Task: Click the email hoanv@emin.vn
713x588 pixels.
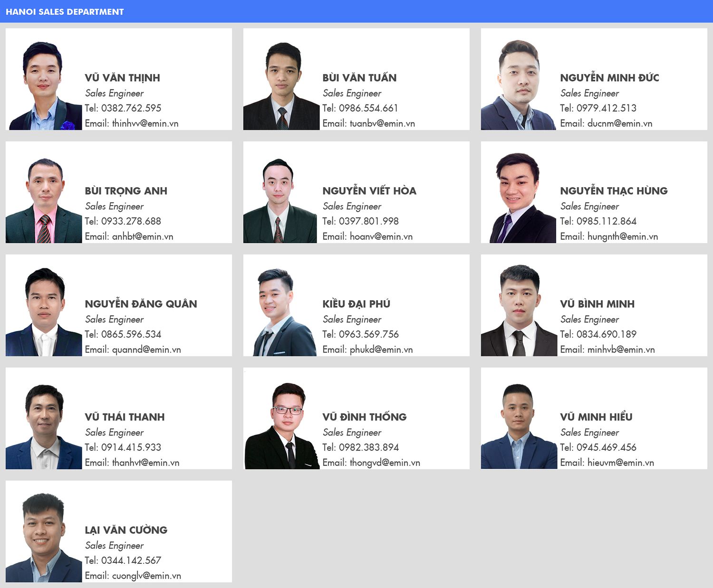Action: [x=381, y=237]
